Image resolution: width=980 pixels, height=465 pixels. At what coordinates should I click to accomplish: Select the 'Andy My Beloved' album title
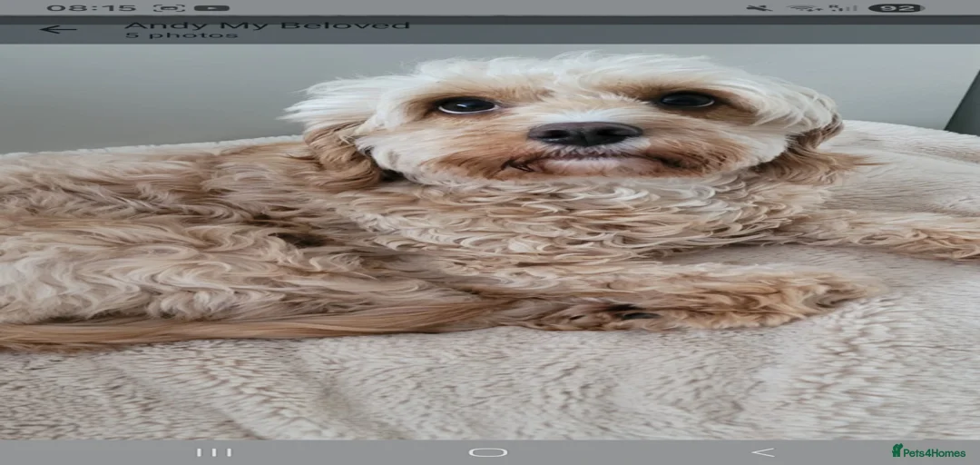(267, 25)
